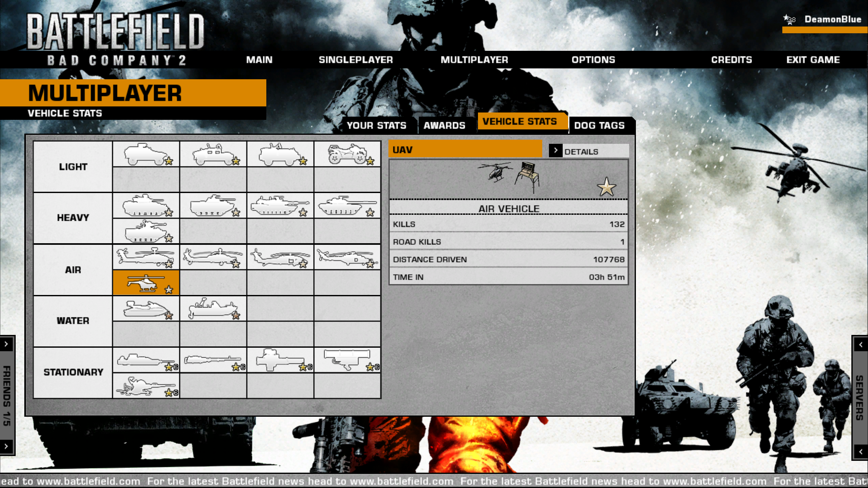Expand Friends panel with bottom arrow
Screen dimensions: 868x488
[6, 446]
